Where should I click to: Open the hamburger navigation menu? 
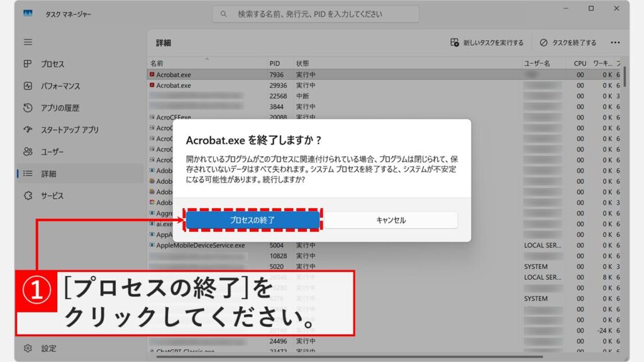[28, 42]
